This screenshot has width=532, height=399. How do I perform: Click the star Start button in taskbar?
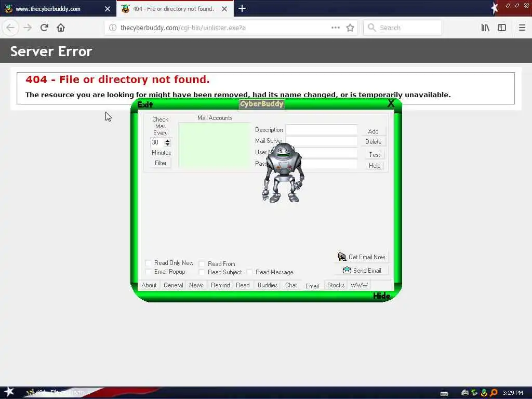[9, 392]
